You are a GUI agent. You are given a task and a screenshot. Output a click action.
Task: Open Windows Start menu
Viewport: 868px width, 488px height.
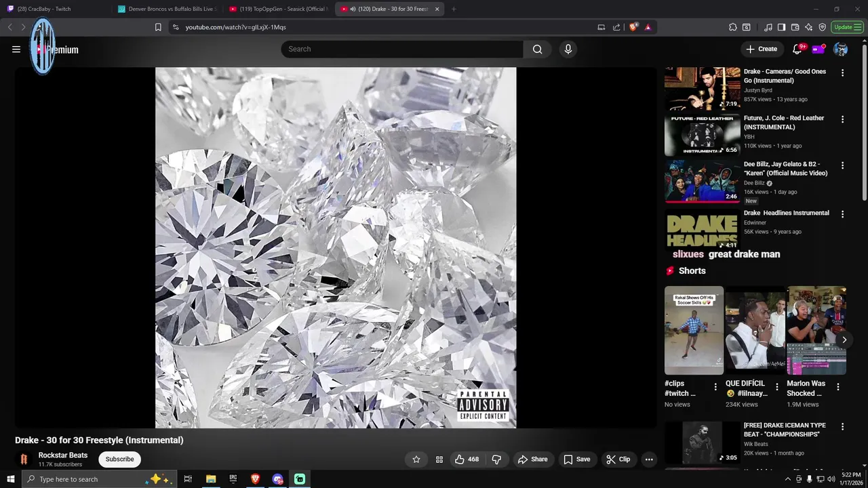10,479
